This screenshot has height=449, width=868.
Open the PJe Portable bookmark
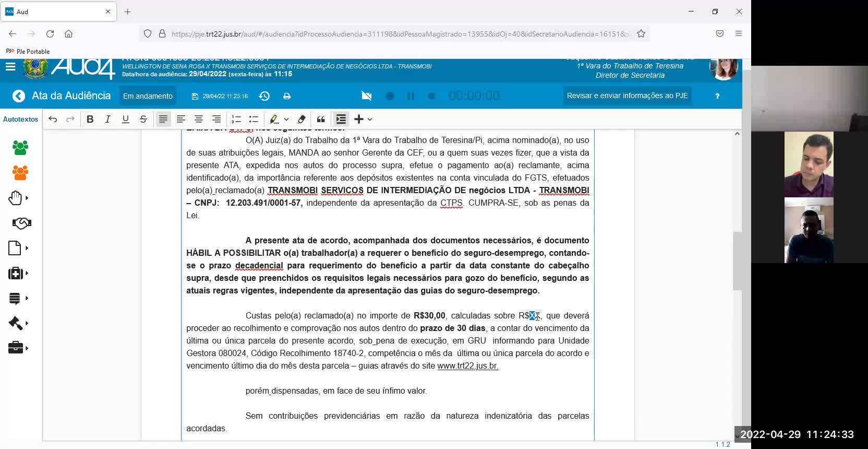28,51
